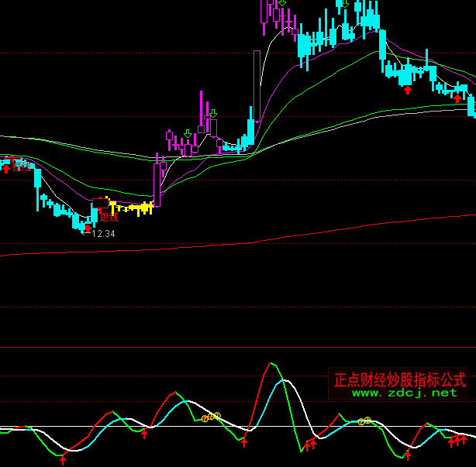Click the red up arrow under the right-side cyan candles
476x467 pixels.
(407, 89)
